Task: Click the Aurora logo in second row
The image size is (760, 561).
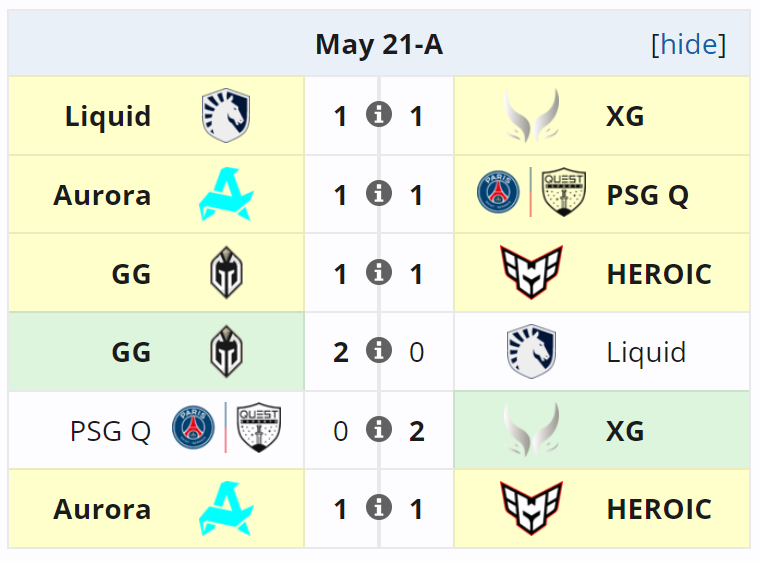Action: 226,195
